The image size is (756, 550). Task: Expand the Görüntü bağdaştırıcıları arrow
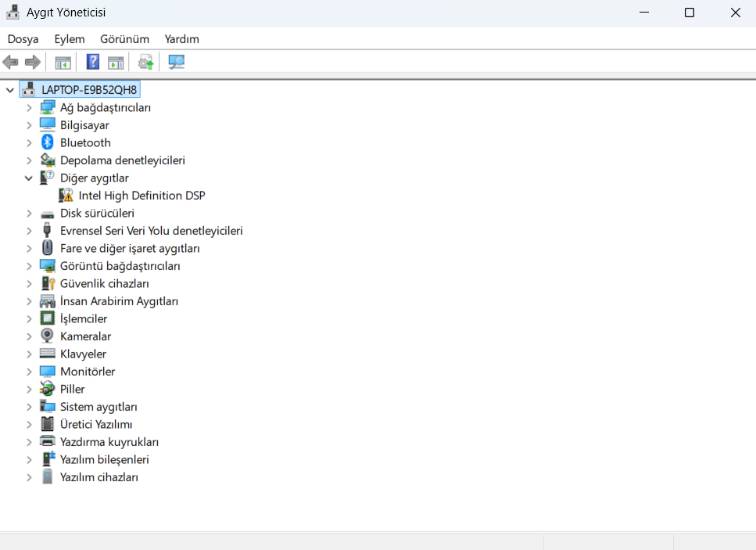[29, 266]
